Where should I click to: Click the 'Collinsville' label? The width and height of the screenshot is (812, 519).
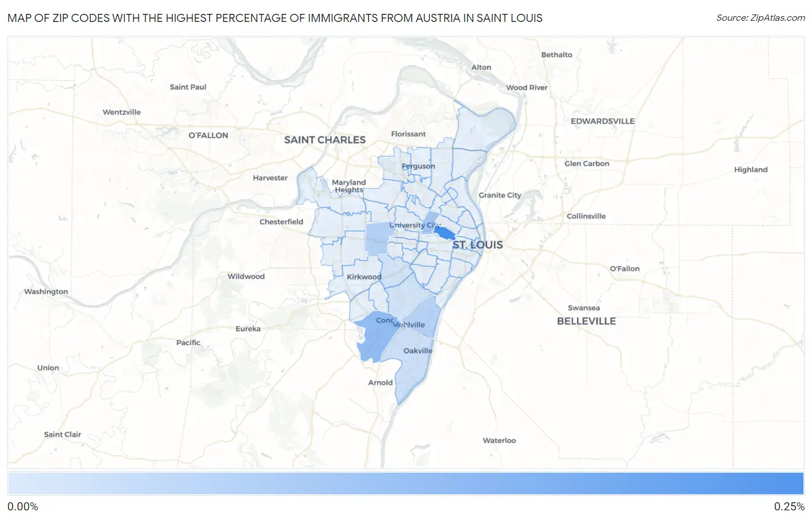tap(586, 216)
